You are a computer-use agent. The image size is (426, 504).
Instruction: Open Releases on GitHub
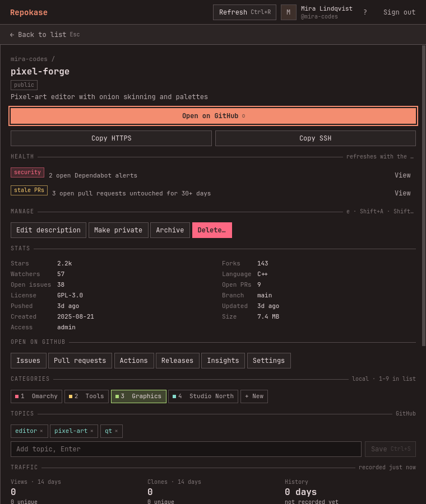click(x=177, y=361)
